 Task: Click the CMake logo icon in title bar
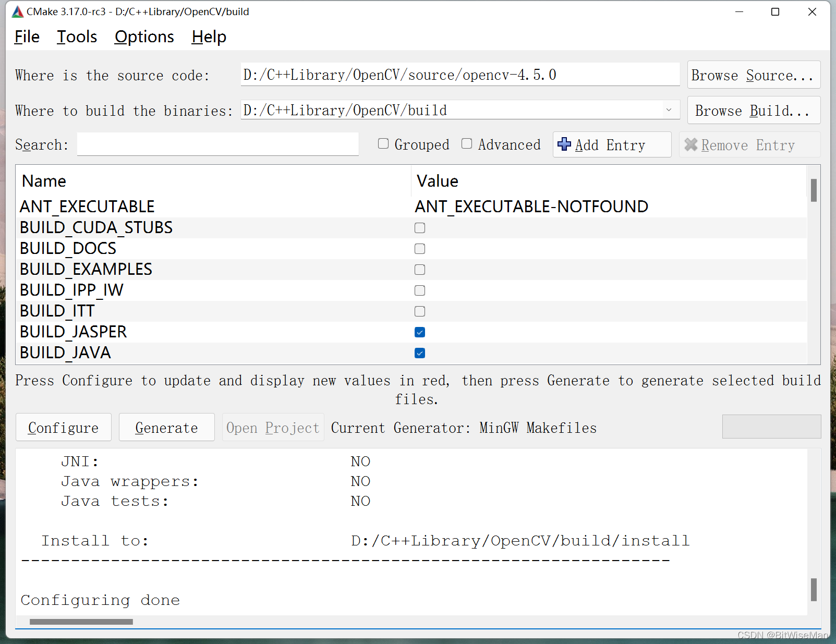tap(18, 11)
